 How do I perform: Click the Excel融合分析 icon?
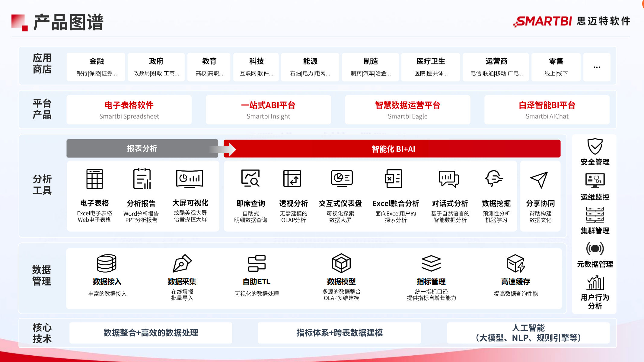pyautogui.click(x=394, y=179)
